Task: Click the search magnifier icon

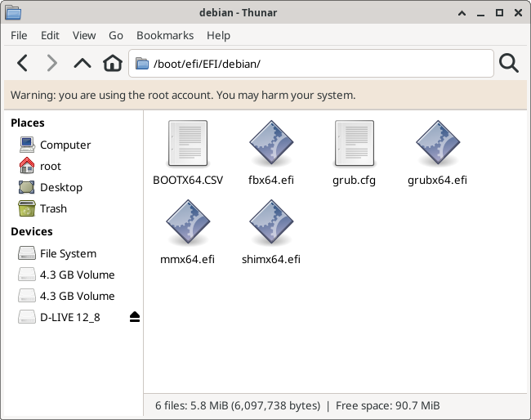Action: (509, 64)
